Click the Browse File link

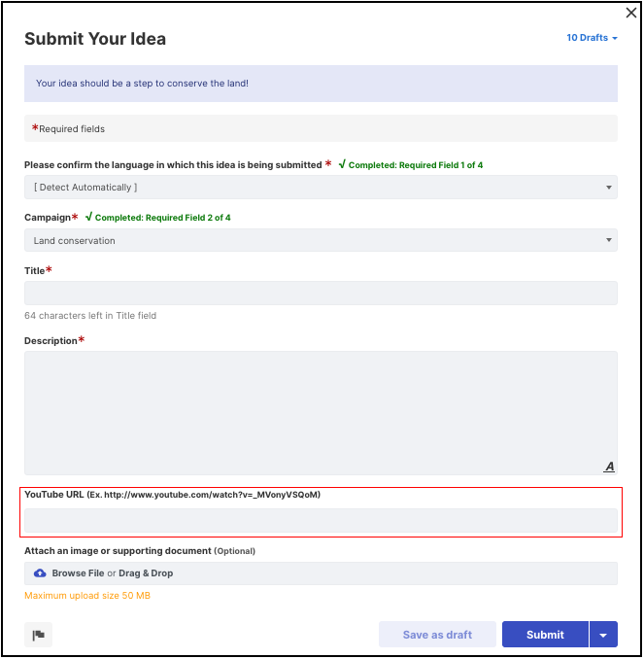78,573
